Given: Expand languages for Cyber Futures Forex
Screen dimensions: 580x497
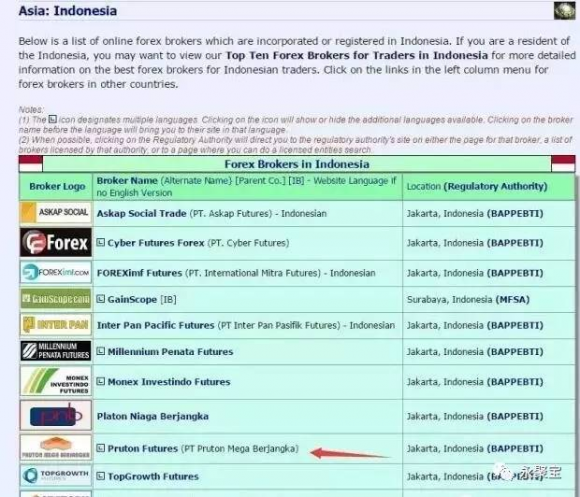Looking at the screenshot, I should coord(101,243).
